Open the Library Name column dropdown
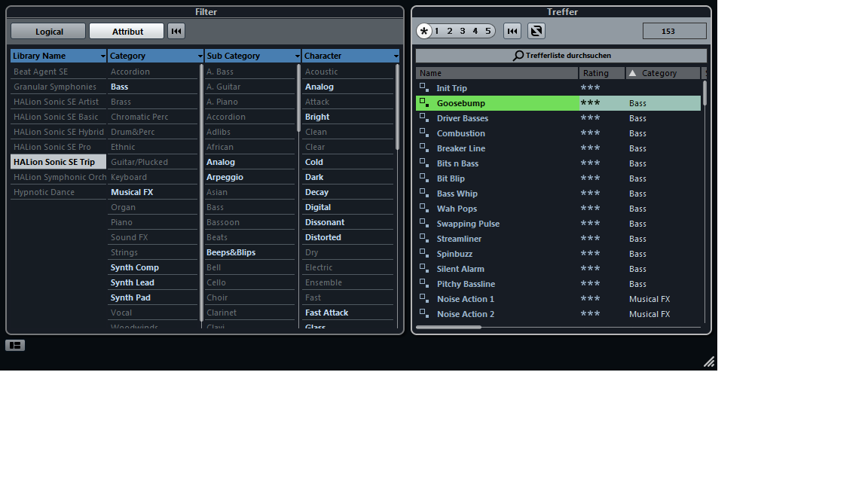 click(103, 56)
